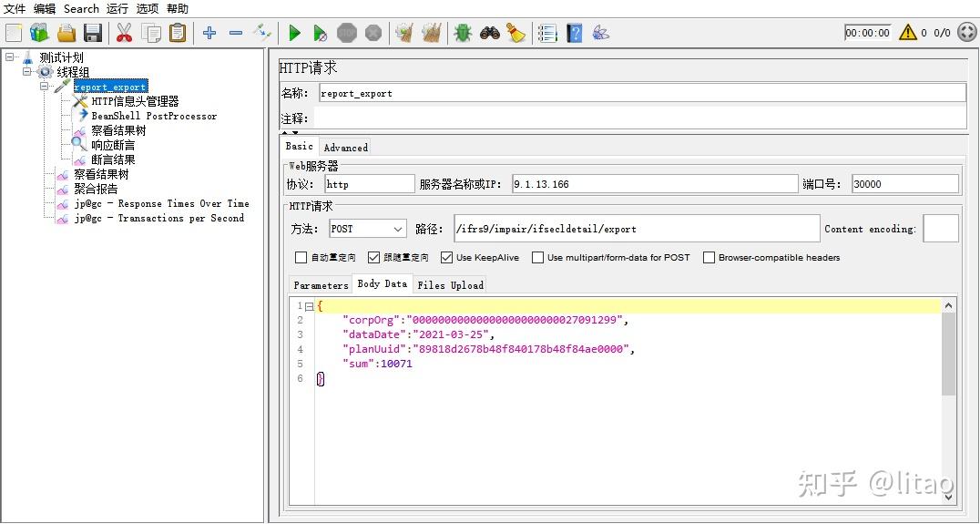Fold the JSON body at line 1

click(x=310, y=306)
